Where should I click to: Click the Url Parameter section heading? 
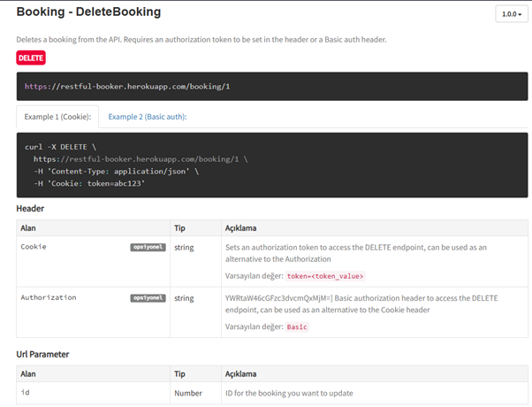tap(44, 354)
